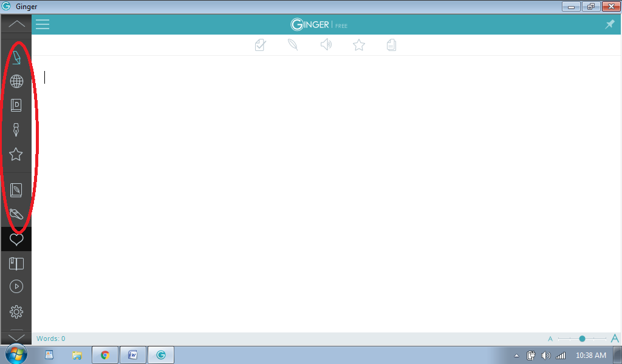Open the Translate globe tool

[16, 81]
